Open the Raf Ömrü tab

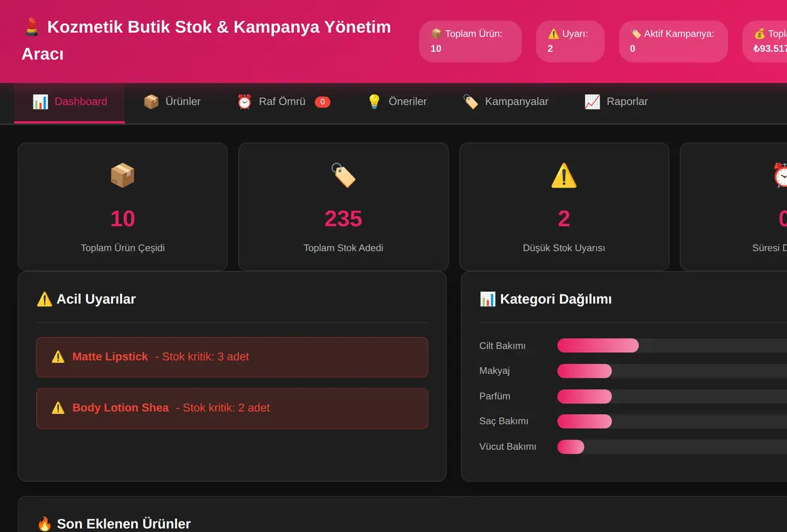[283, 102]
